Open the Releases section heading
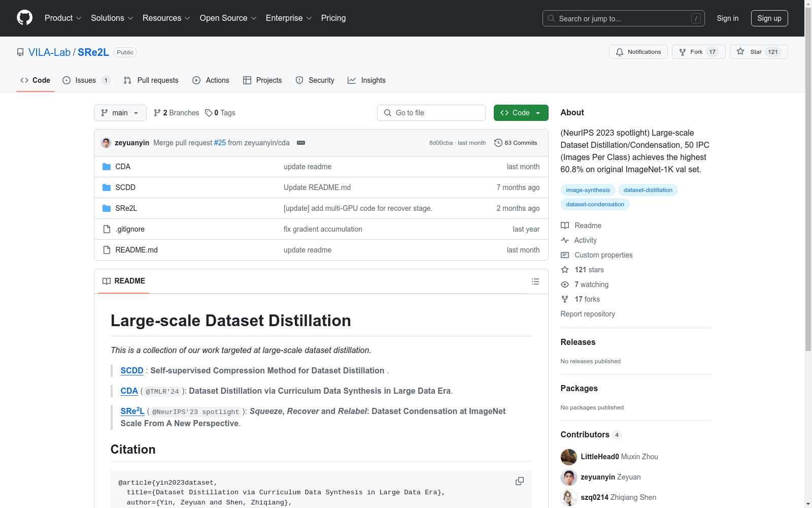Screen dimensions: 812x508 click(578, 342)
